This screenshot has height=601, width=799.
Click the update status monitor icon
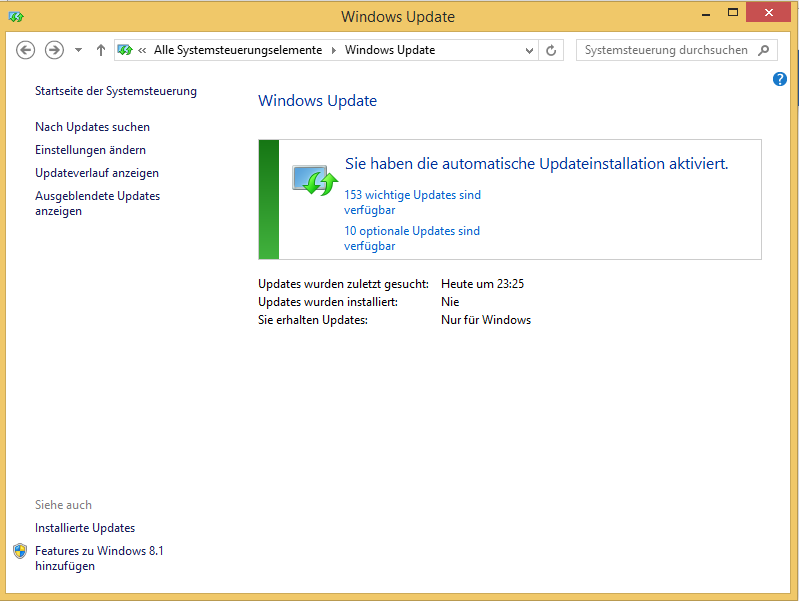point(315,180)
